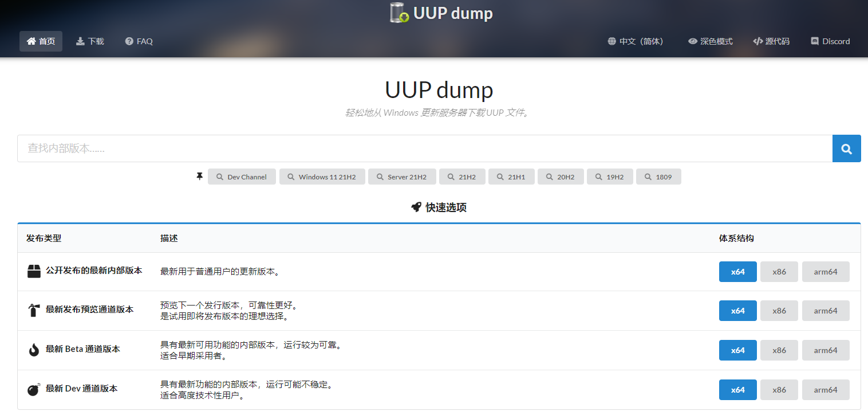Choose x64 for 最新发布预览通道版本
Image resolution: width=868 pixels, height=415 pixels.
738,311
